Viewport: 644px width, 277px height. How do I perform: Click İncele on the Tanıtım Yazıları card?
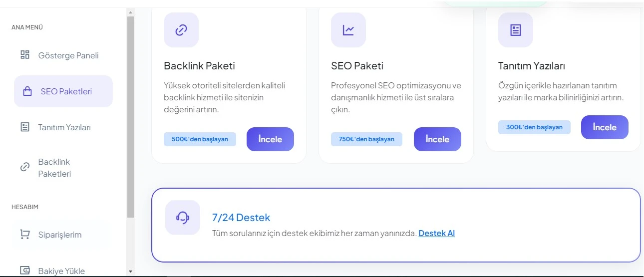click(605, 127)
